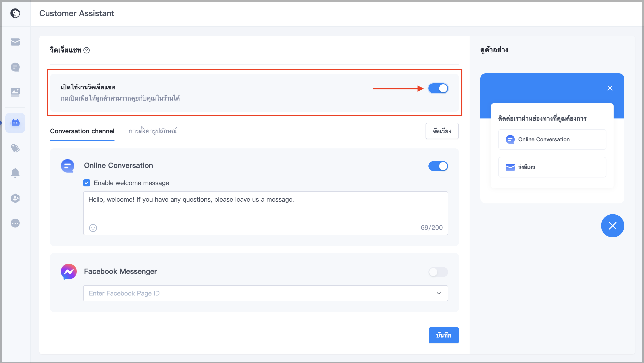Image resolution: width=644 pixels, height=363 pixels.
Task: Switch to the การตั้งค่ารูปลักษณ์ tab
Action: 153,131
